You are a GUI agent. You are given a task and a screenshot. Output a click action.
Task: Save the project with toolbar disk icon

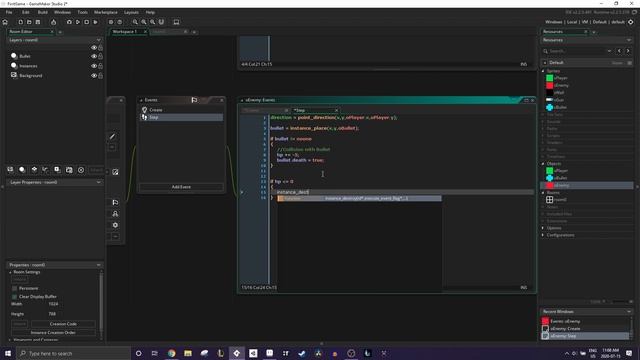(x=38, y=22)
